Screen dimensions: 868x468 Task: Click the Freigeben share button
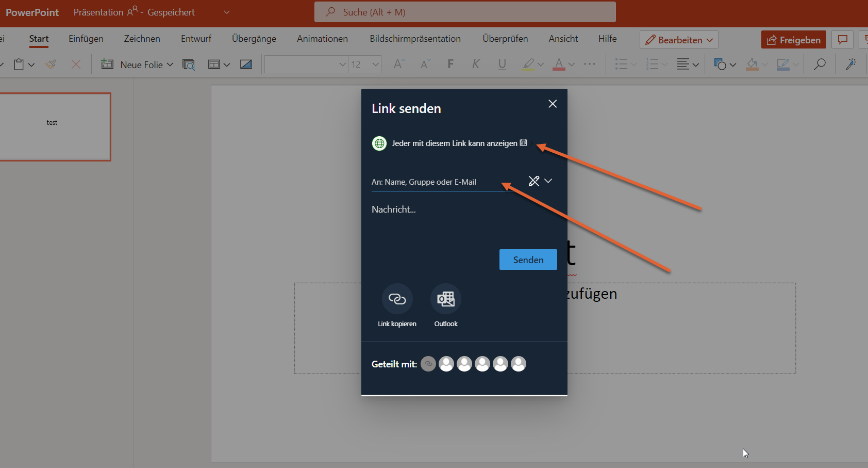click(x=793, y=40)
